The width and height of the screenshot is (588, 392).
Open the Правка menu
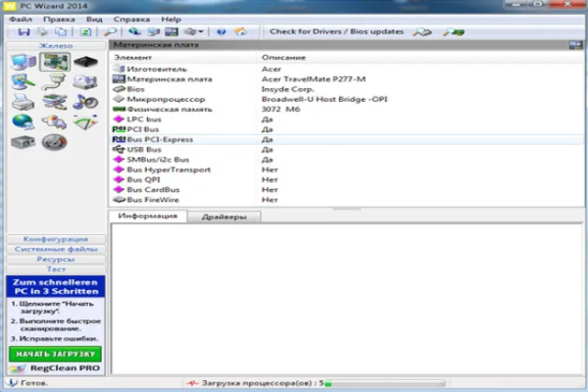point(59,19)
